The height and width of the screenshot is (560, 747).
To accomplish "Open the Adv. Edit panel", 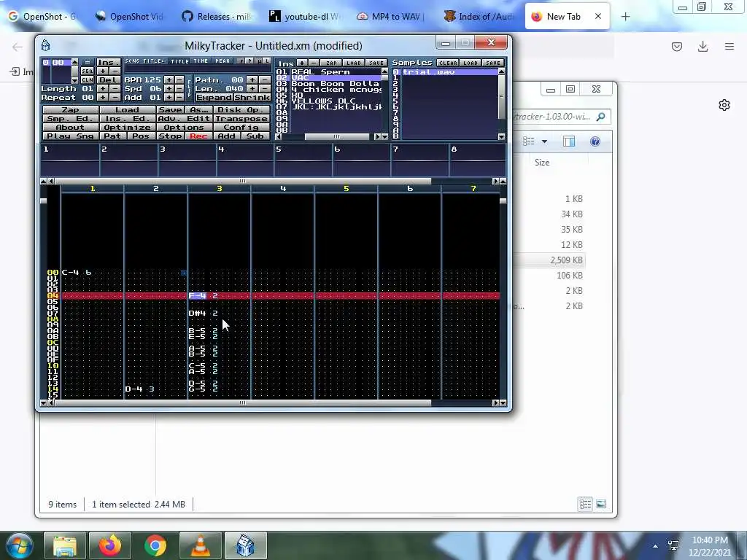I will pyautogui.click(x=185, y=119).
